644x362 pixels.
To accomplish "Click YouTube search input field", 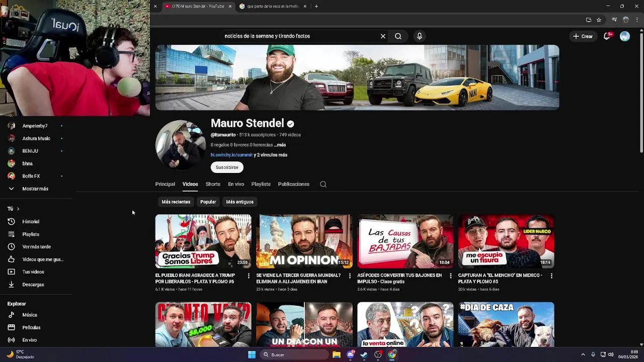I will [x=300, y=36].
